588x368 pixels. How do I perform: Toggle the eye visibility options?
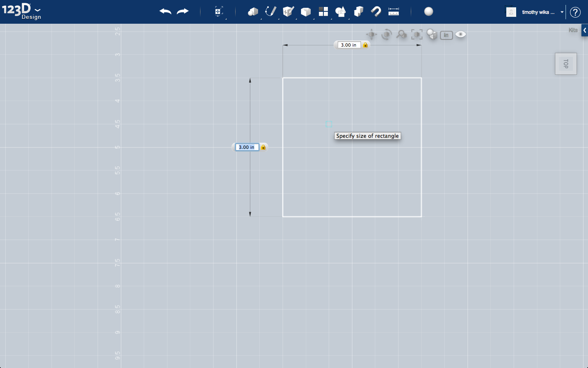(461, 34)
